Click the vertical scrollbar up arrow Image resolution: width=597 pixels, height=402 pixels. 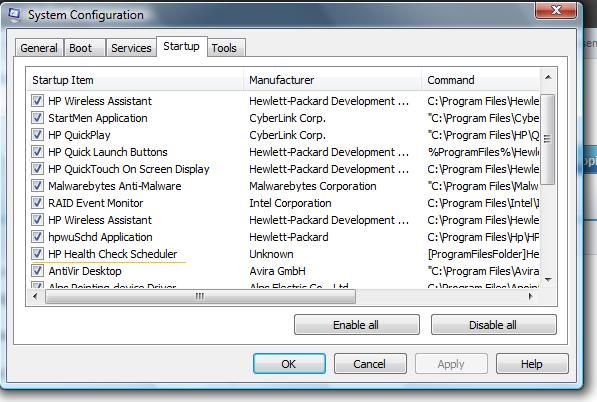[x=548, y=78]
